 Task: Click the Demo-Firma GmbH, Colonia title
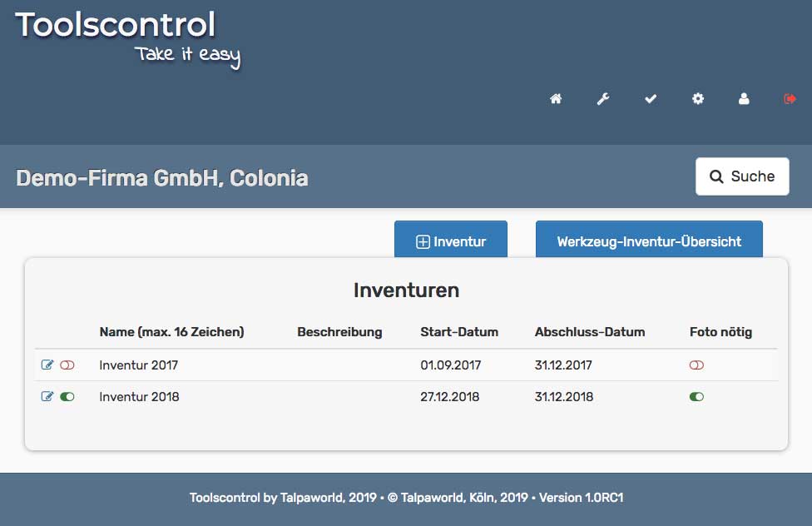pos(162,178)
